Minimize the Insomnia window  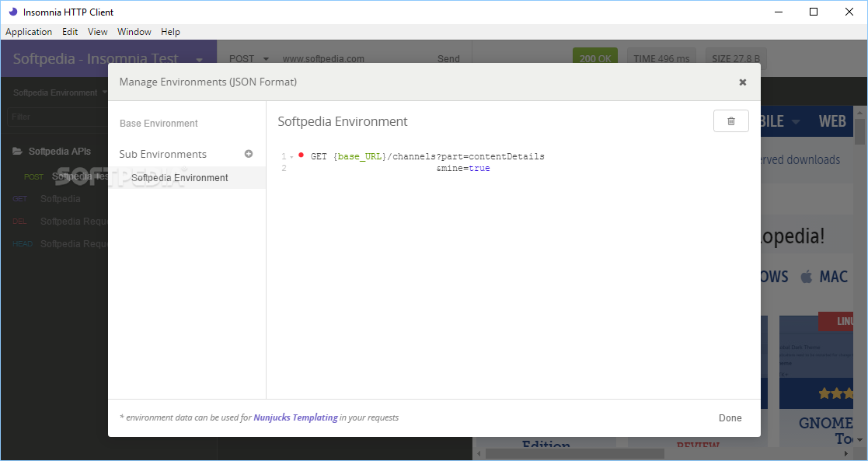779,12
